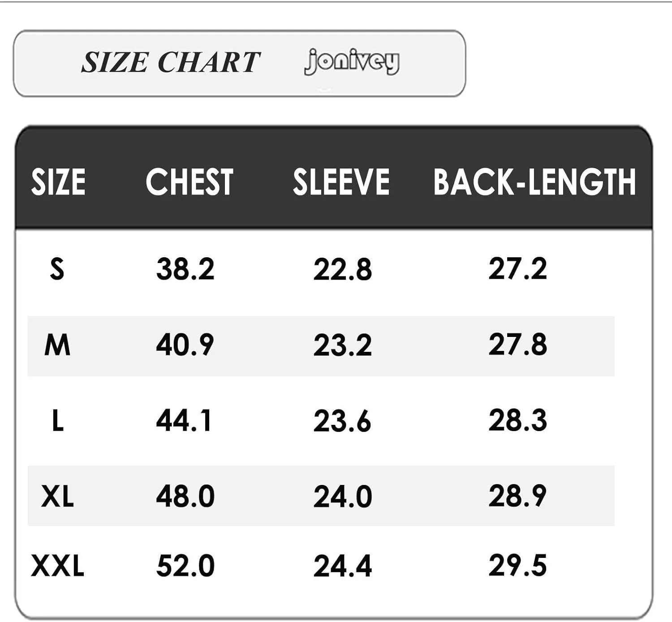Click back-length value 27.2 for size S
The image size is (672, 622).
(517, 269)
